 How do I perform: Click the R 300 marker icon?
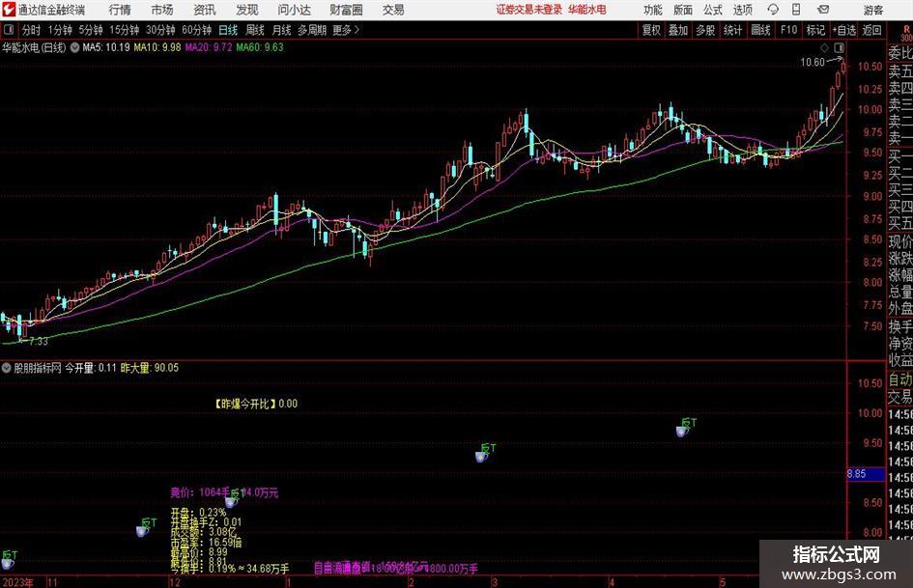coord(906,33)
